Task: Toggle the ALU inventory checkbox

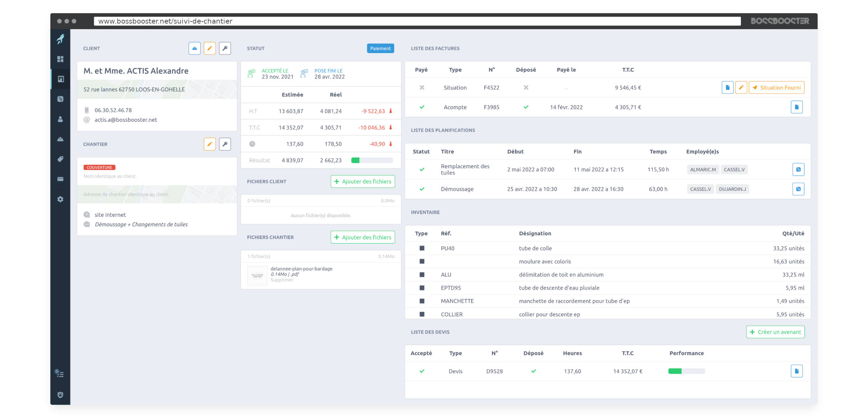Action: 422,274
